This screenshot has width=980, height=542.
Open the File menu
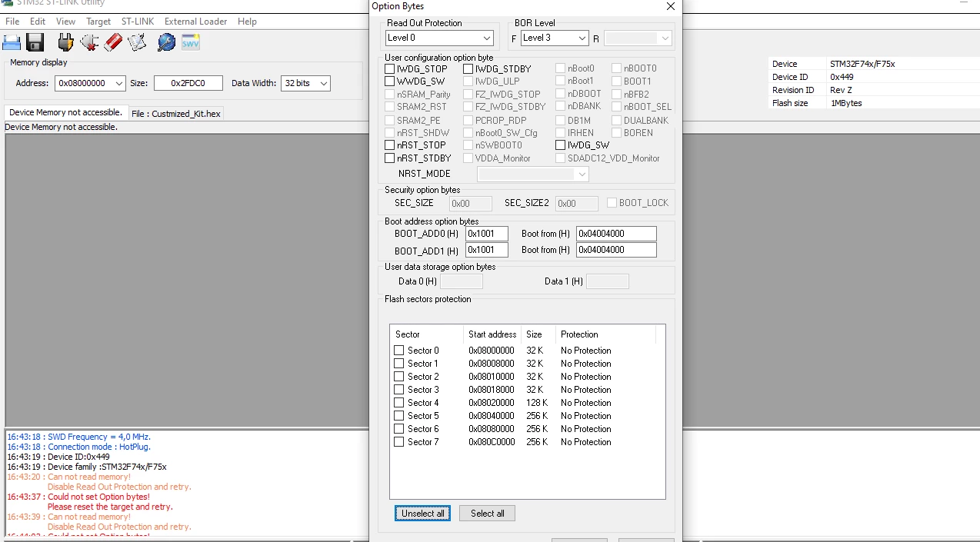tap(12, 22)
